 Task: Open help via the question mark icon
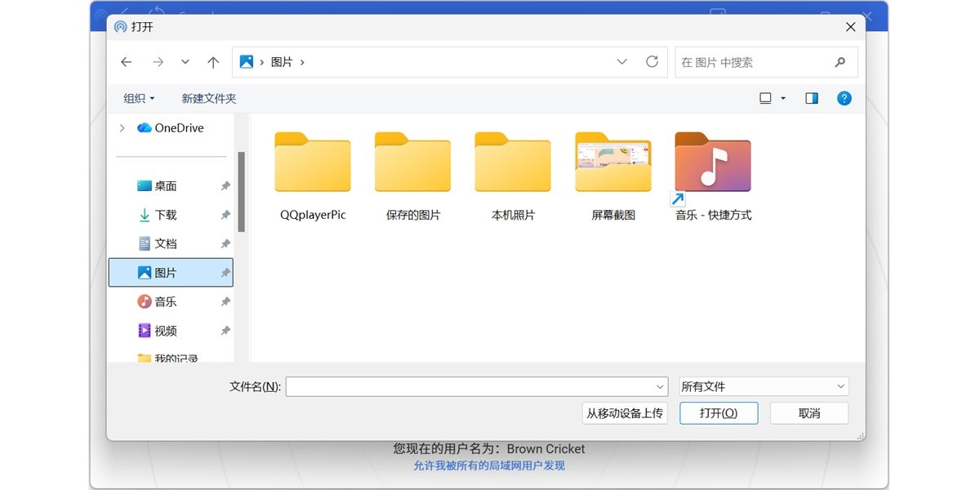844,97
